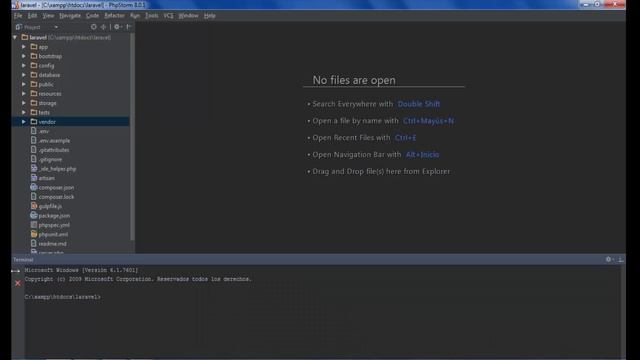
Task: Expand the storage folder arrow
Action: coord(24,103)
